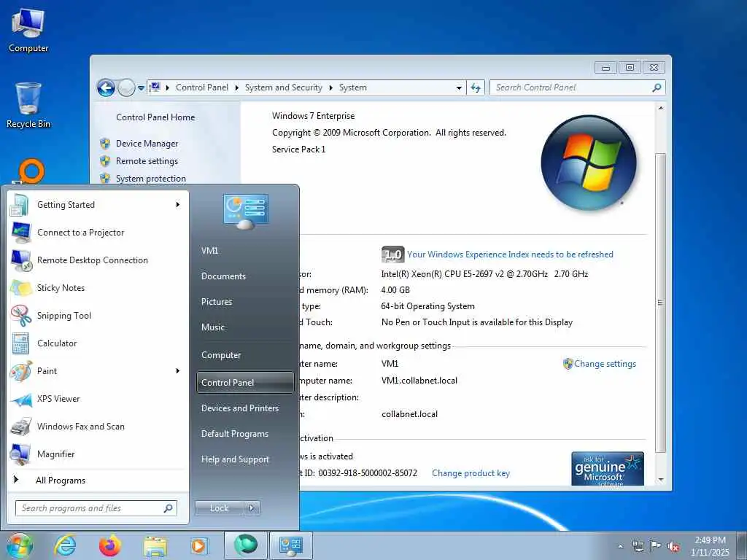Viewport: 747px width, 560px height.
Task: Click the scrollbar down arrow in System window
Action: pos(660,480)
